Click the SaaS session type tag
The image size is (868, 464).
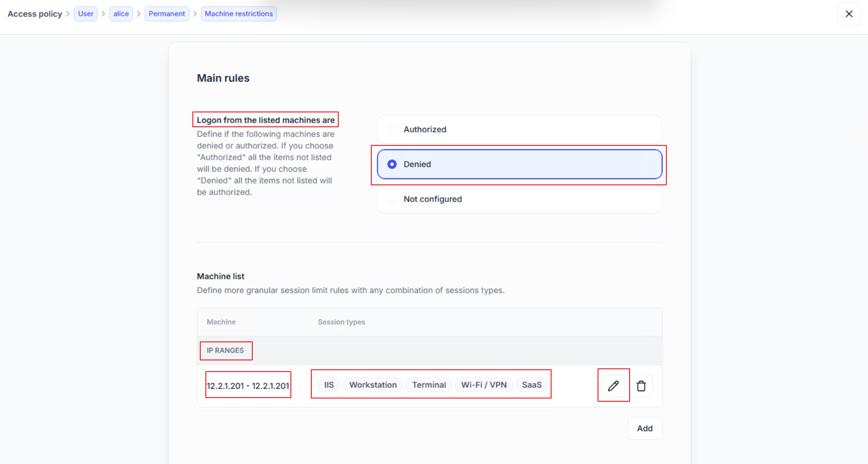pos(532,385)
